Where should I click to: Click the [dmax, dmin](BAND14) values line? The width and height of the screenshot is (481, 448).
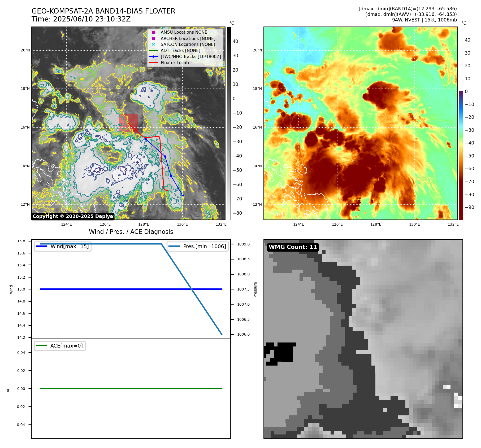coord(408,9)
